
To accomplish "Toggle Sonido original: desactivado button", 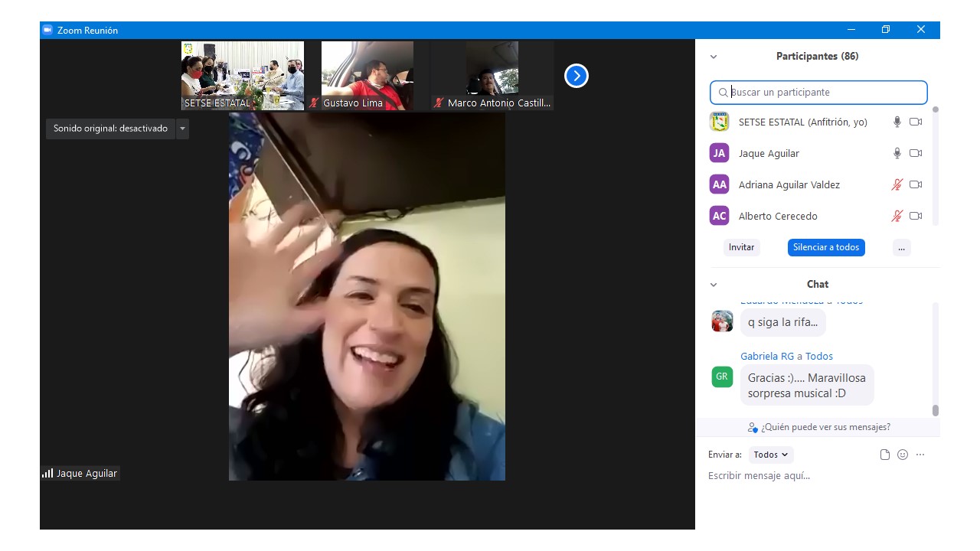I will click(110, 129).
